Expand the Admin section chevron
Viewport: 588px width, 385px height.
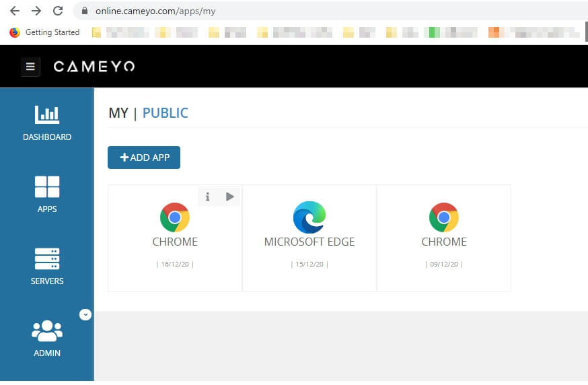[x=85, y=314]
